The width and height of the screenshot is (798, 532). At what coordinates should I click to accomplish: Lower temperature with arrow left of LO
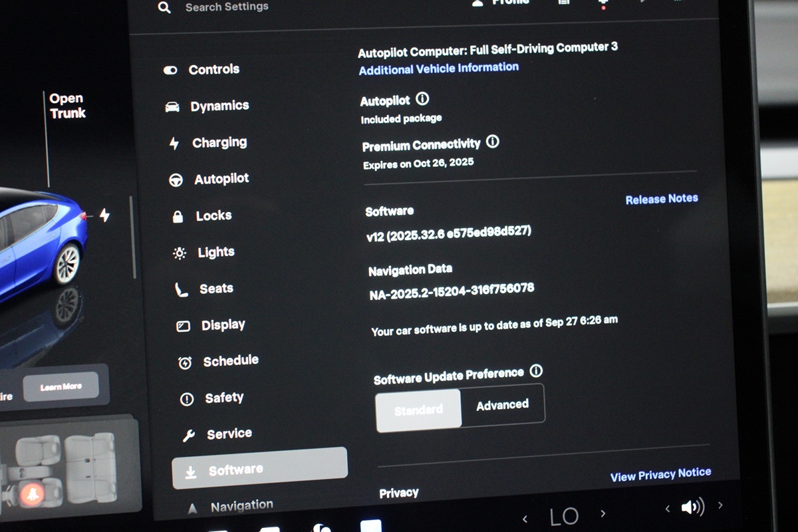[x=525, y=518]
